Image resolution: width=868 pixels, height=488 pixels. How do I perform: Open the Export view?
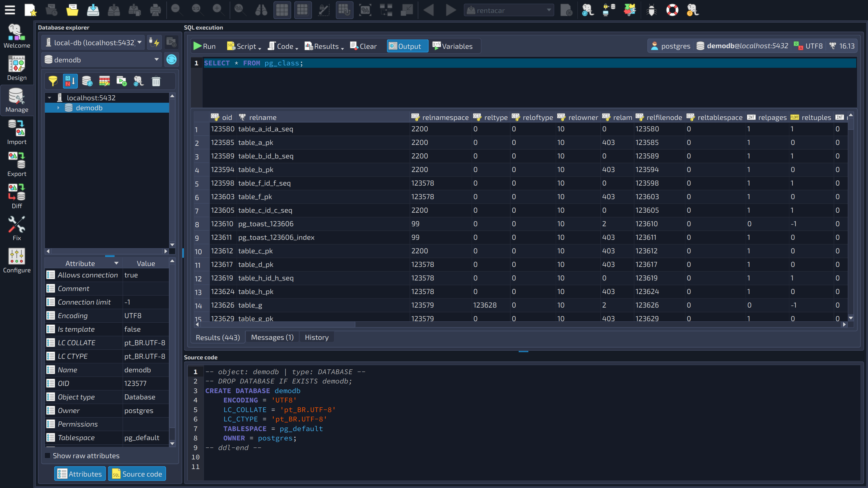coord(17,164)
